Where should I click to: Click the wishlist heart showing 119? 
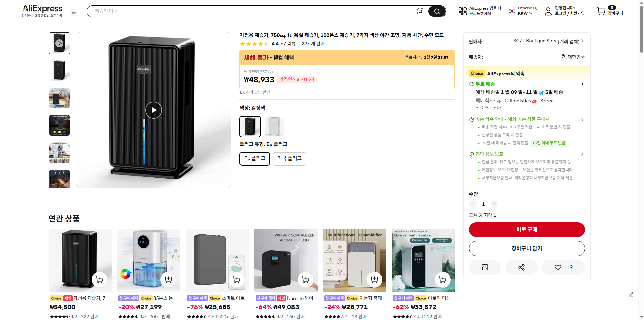tap(563, 267)
